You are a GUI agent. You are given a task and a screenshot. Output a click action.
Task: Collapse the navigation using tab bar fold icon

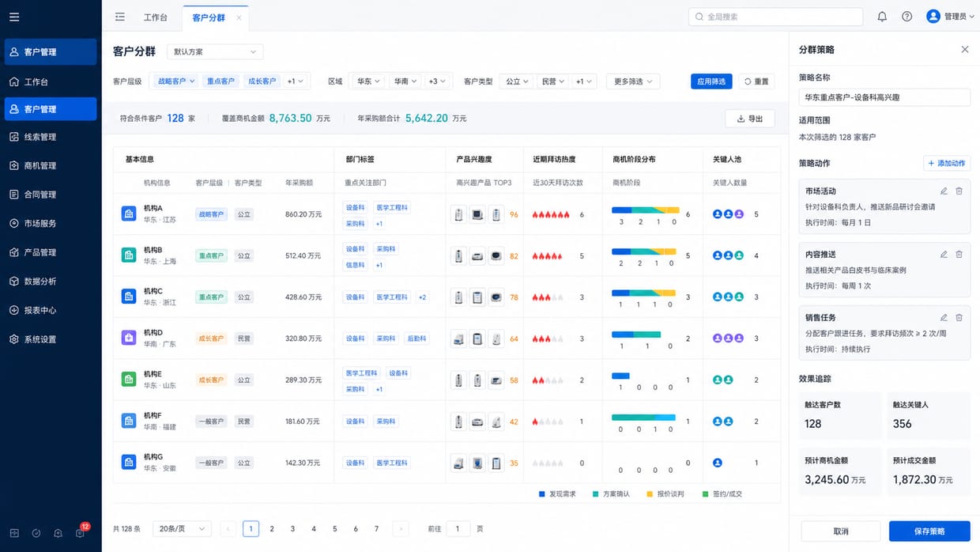point(120,17)
